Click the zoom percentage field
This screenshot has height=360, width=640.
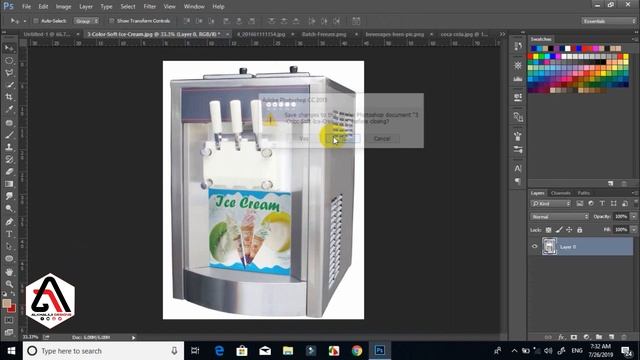click(31, 337)
